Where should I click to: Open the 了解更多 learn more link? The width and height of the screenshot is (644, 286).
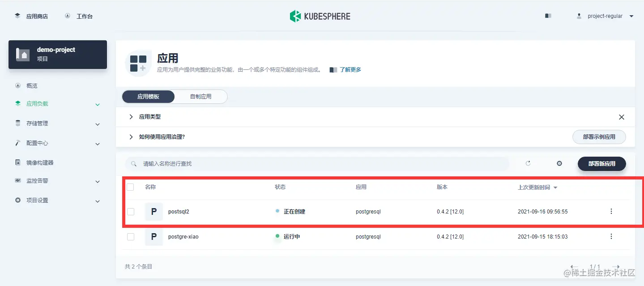pos(350,70)
